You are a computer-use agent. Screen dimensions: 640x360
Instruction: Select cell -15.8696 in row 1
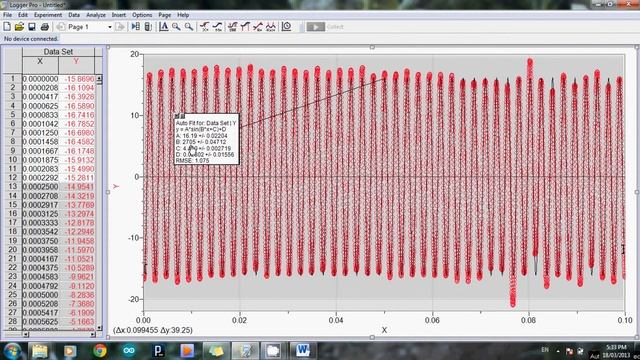point(77,79)
